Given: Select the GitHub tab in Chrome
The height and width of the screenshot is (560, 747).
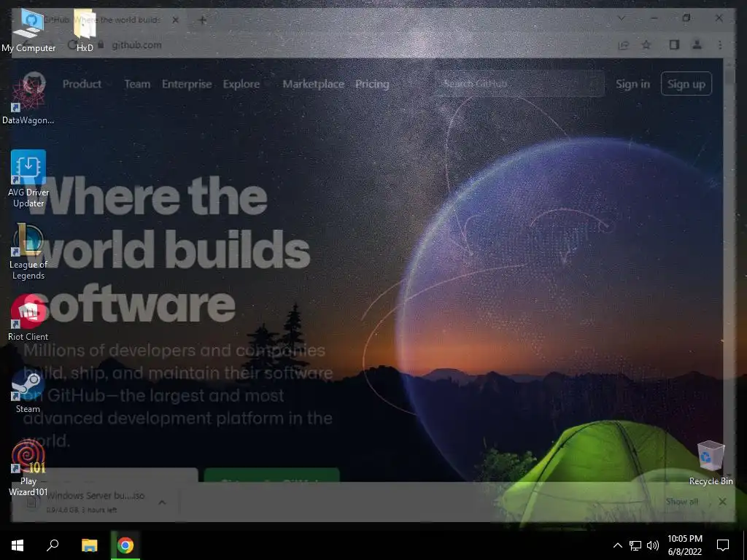Looking at the screenshot, I should (x=101, y=20).
